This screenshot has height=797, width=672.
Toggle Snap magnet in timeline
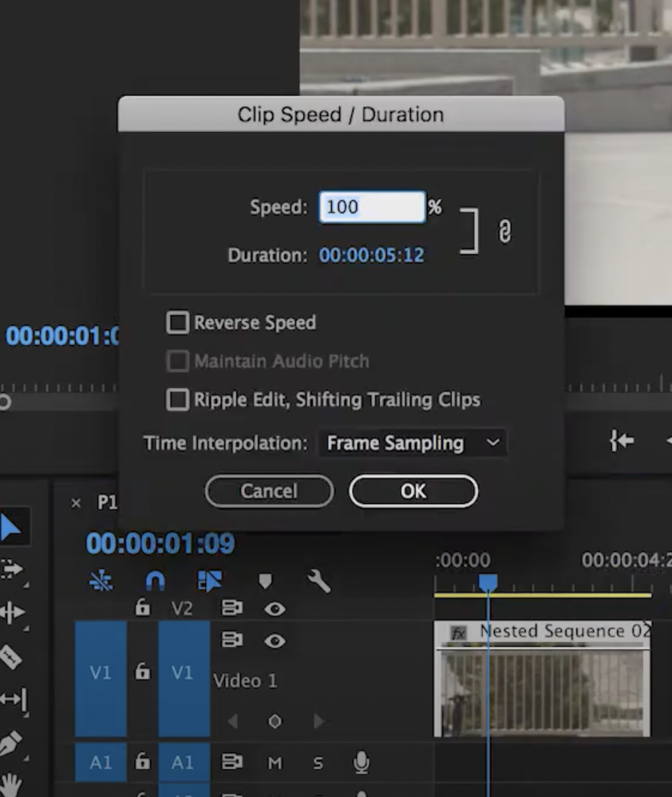coord(155,581)
